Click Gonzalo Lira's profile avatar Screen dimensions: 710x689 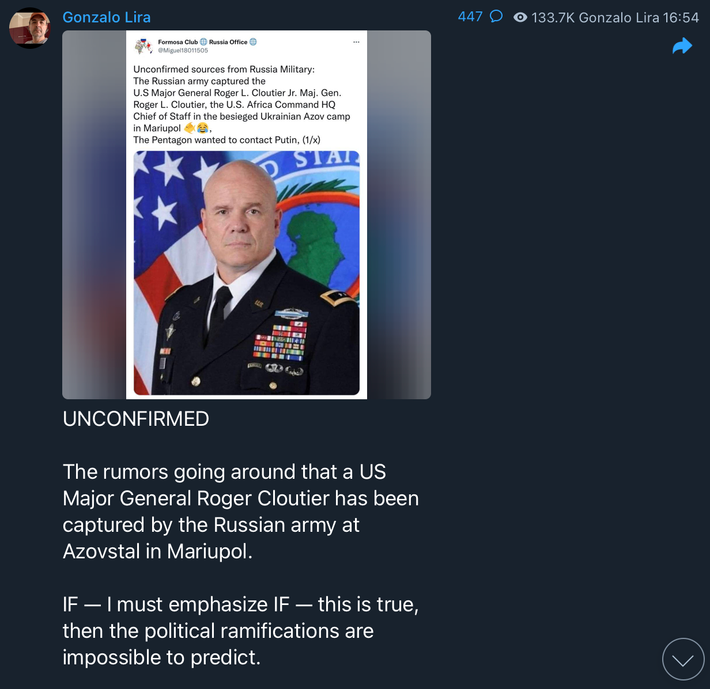(31, 27)
